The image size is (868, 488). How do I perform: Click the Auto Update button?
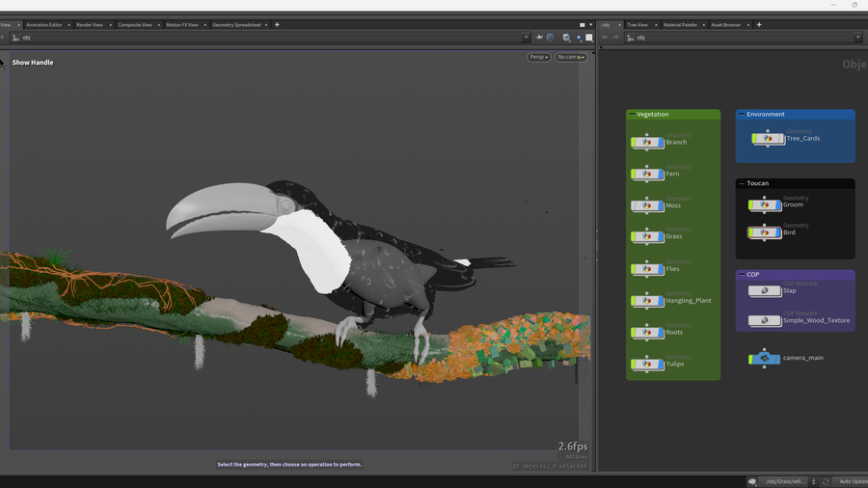coord(852,481)
